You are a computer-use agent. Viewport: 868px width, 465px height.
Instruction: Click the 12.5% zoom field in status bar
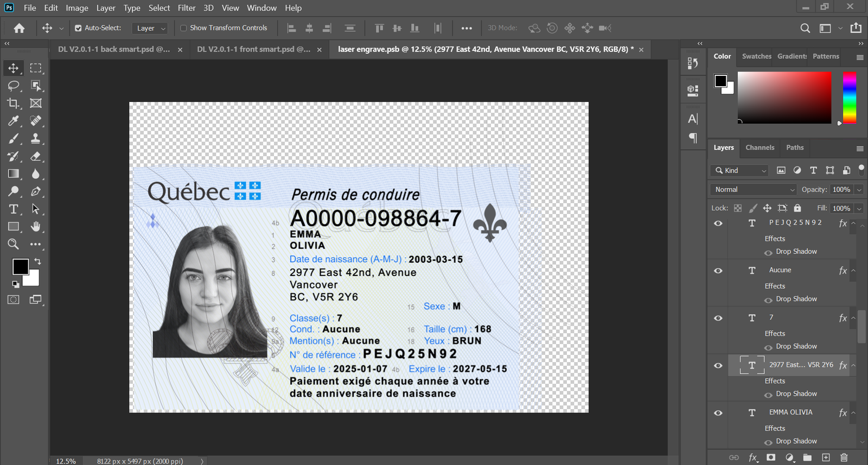(x=66, y=461)
